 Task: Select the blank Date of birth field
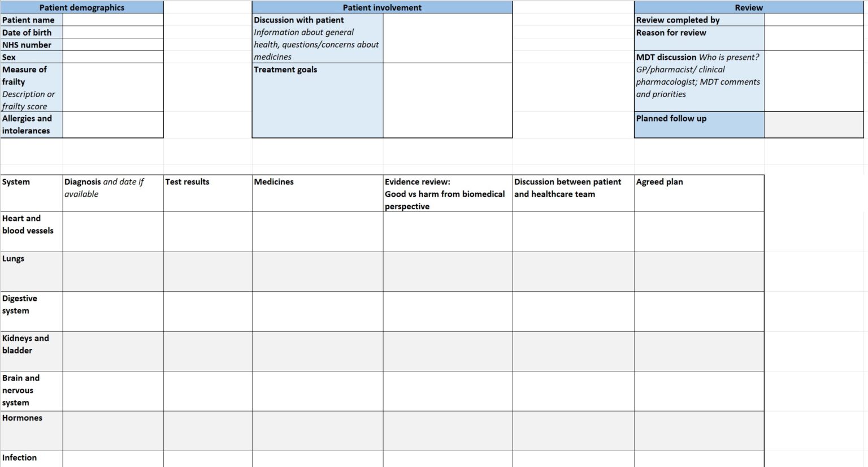[112, 32]
